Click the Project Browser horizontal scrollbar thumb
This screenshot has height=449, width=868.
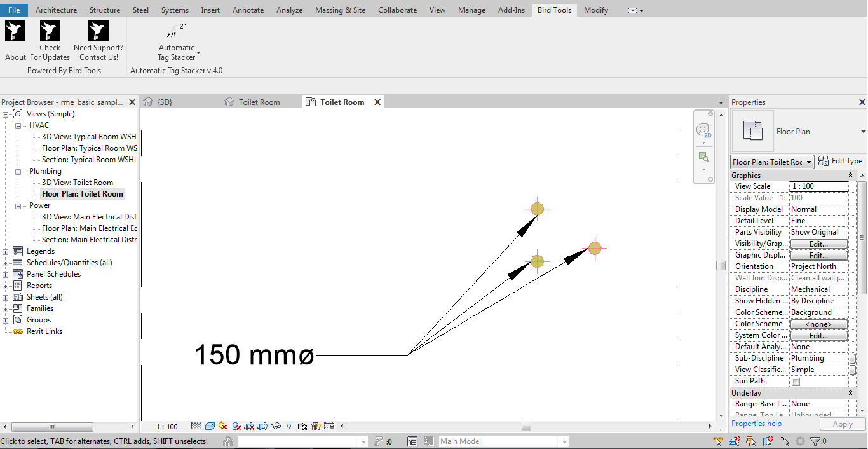52,427
